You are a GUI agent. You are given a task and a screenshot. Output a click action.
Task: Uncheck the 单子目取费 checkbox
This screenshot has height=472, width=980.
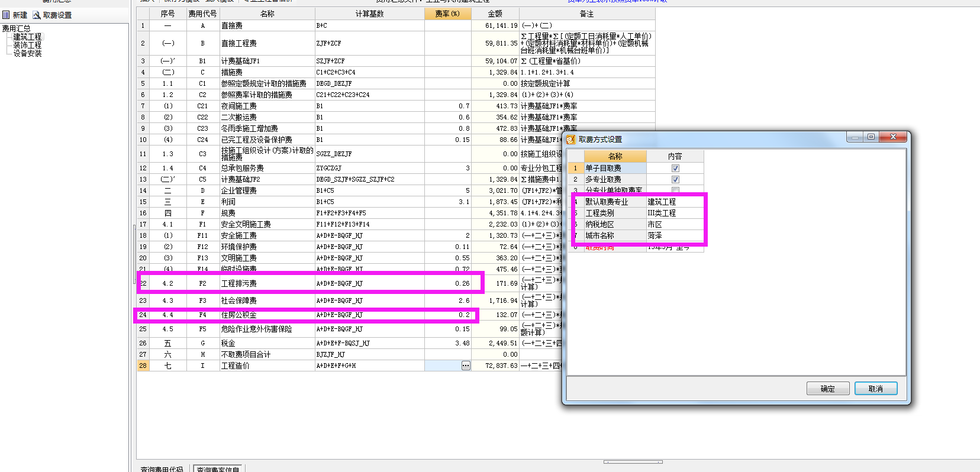pyautogui.click(x=675, y=168)
